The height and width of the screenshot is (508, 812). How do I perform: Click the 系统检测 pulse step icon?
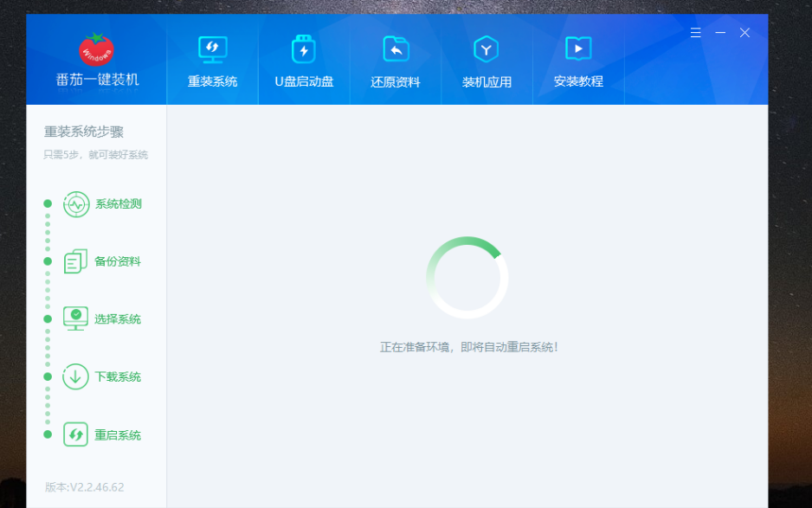[x=76, y=204]
